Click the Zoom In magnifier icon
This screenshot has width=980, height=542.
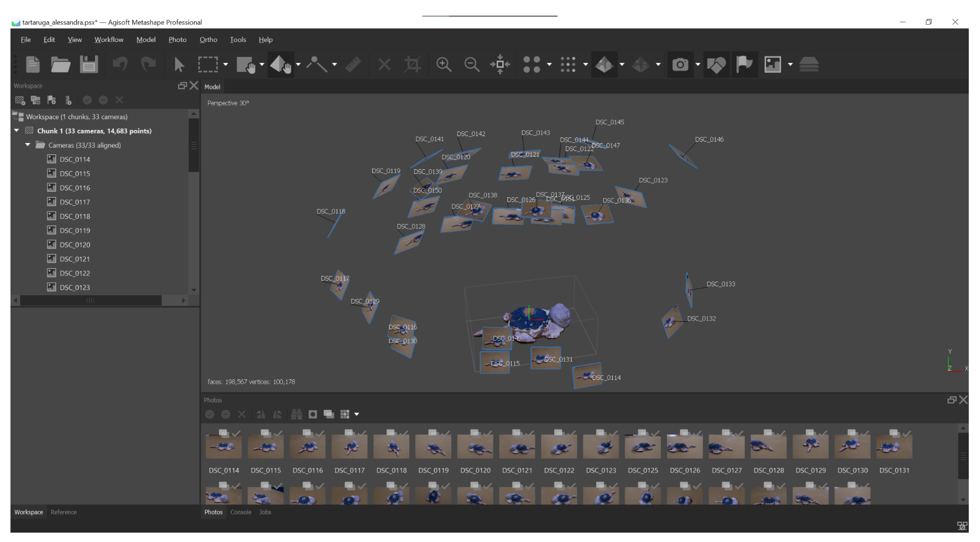coord(444,64)
